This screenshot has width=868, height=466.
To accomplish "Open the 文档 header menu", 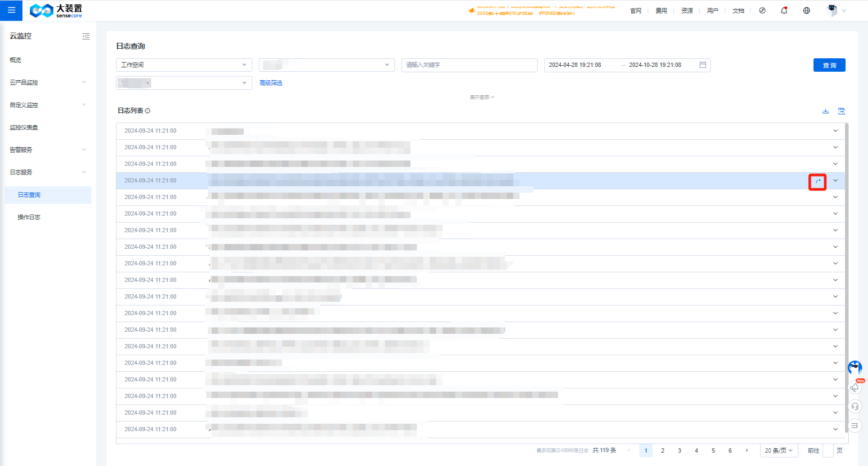I will pos(738,11).
